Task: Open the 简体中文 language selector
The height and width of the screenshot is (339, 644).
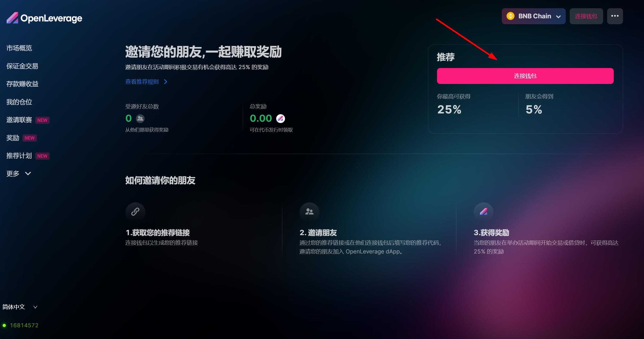Action: tap(20, 307)
